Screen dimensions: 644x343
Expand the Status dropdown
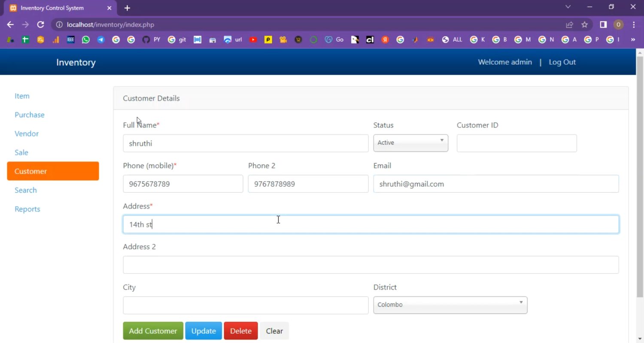point(410,143)
